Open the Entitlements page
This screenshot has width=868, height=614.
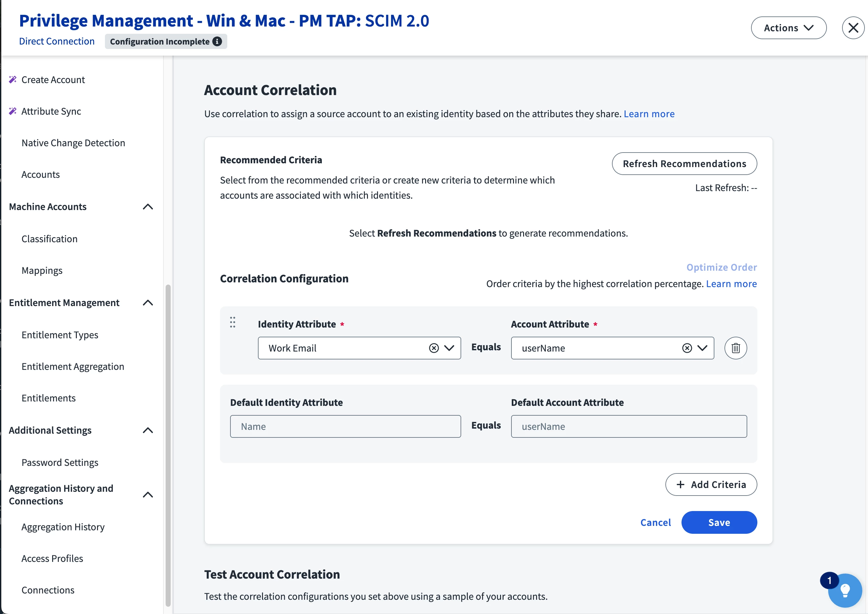pyautogui.click(x=48, y=398)
